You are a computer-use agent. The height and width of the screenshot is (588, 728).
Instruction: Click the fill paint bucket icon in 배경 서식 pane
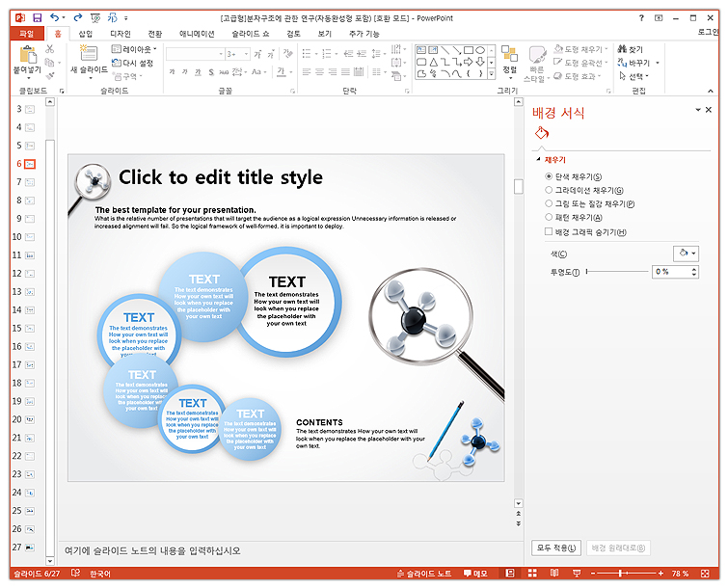tap(541, 133)
